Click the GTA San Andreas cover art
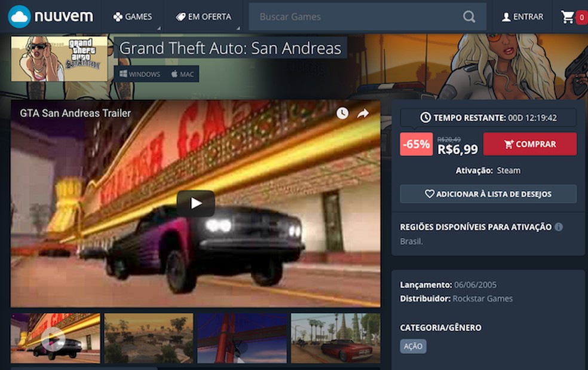 coord(59,59)
